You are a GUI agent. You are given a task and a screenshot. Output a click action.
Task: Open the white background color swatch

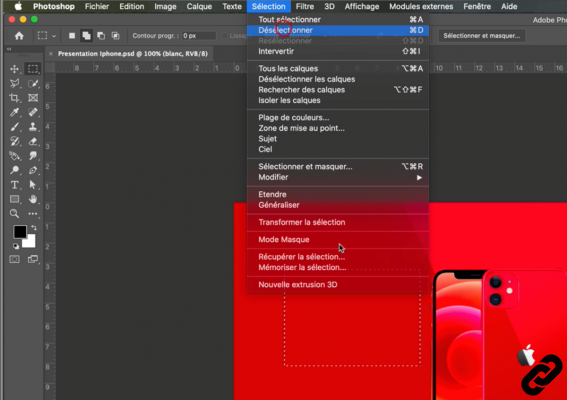click(30, 242)
